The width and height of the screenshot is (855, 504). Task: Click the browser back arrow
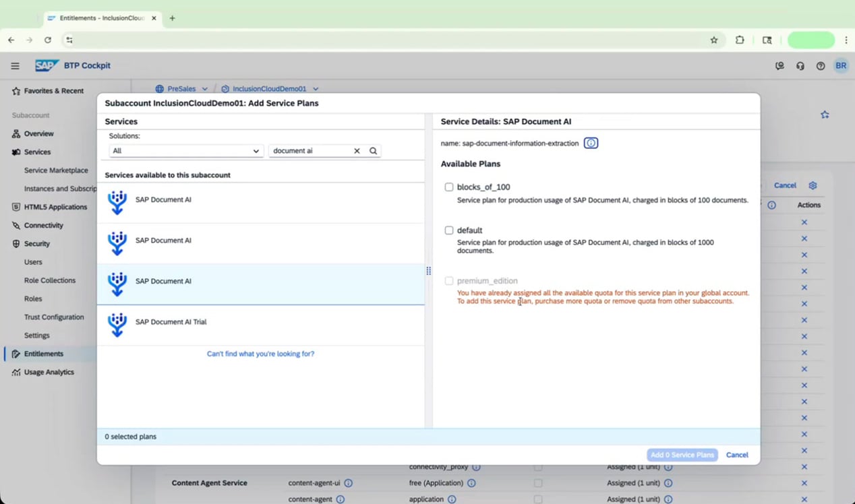coord(11,40)
